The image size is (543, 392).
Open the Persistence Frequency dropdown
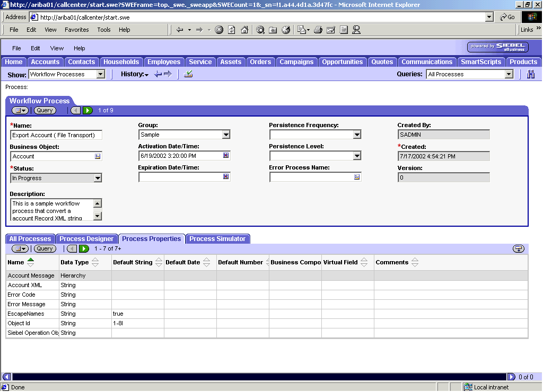coord(357,135)
